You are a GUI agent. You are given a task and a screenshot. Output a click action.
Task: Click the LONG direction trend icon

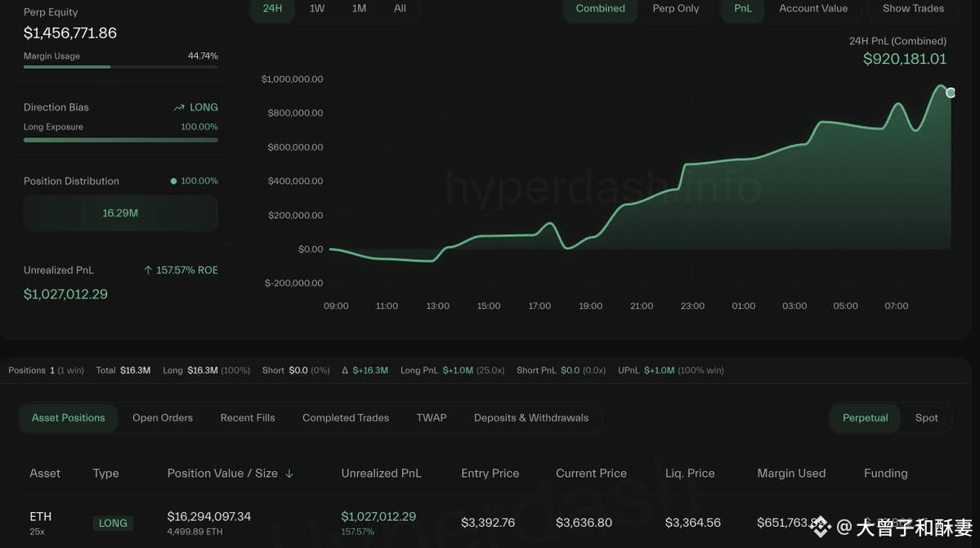click(x=179, y=108)
